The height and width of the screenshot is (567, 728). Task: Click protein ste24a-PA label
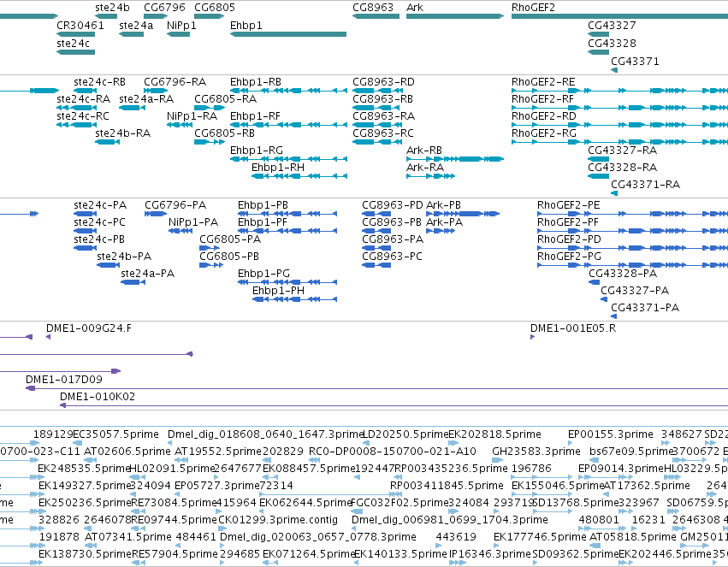point(148,274)
